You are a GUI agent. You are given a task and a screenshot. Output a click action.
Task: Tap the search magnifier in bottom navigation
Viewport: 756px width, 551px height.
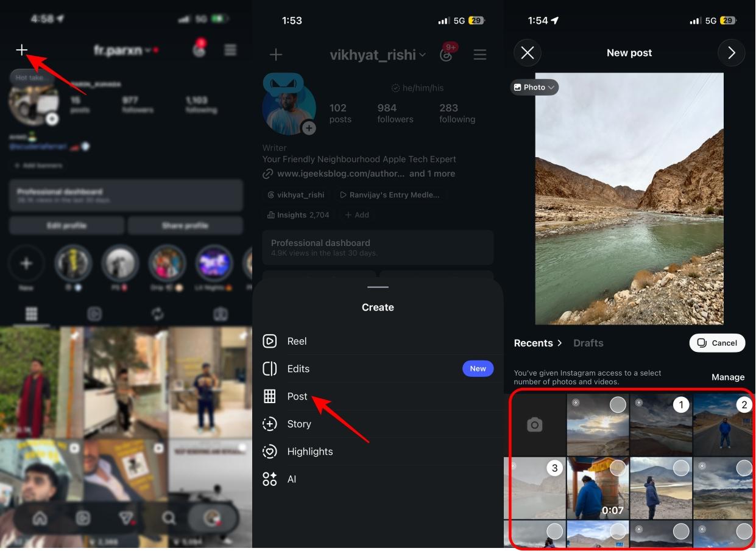169,518
